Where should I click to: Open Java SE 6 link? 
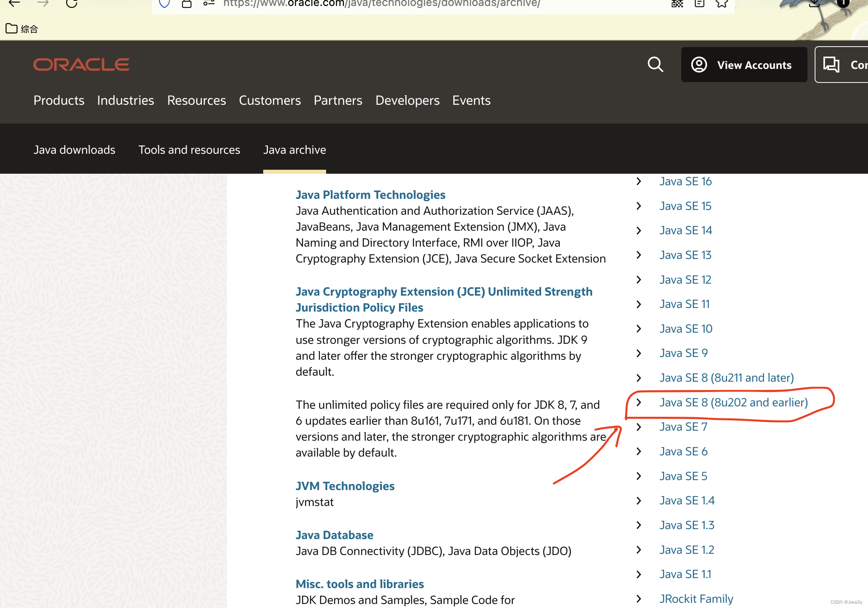[x=683, y=451]
